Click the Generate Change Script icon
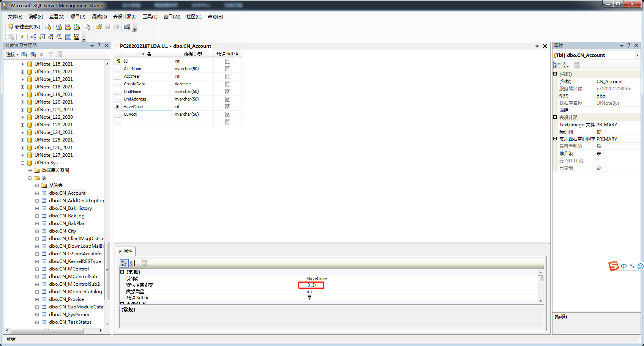Viewport: 644px width, 346px height. coord(11,37)
